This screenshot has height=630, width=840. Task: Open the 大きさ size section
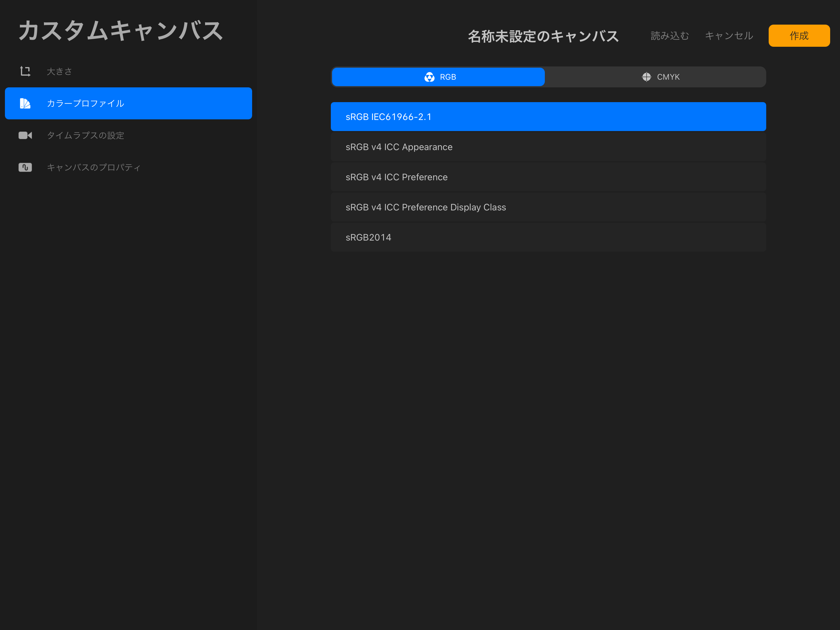point(128,71)
